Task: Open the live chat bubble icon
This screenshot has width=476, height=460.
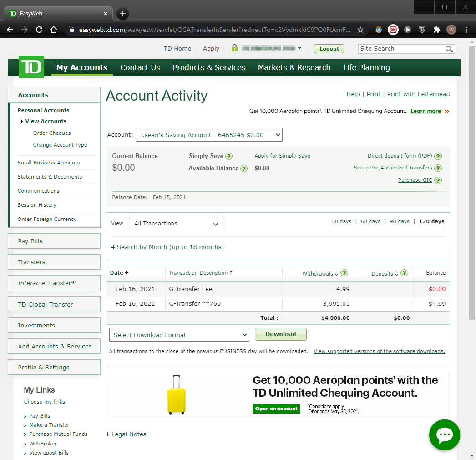Action: pyautogui.click(x=445, y=435)
